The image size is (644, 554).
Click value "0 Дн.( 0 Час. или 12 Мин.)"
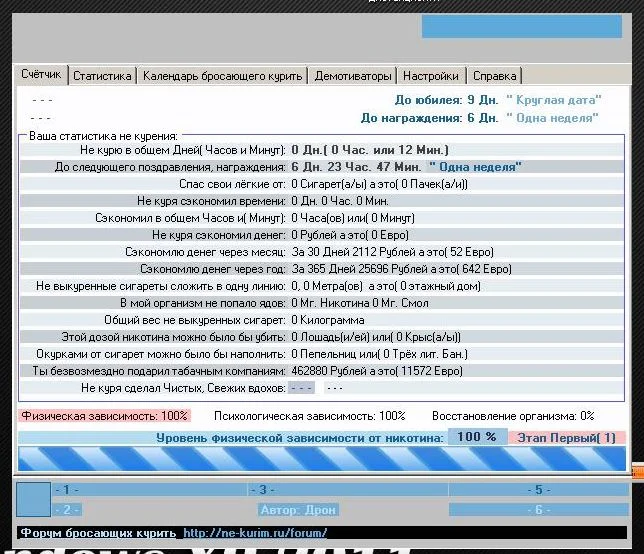pos(370,150)
